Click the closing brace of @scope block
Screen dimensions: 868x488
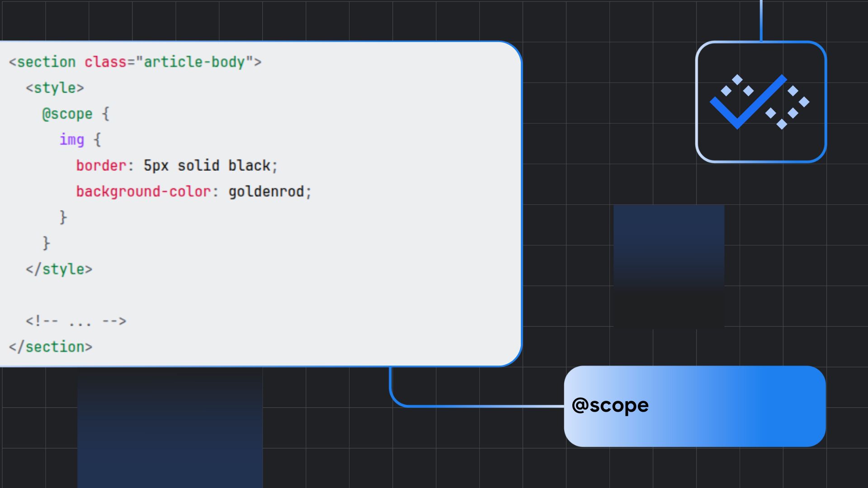(46, 243)
